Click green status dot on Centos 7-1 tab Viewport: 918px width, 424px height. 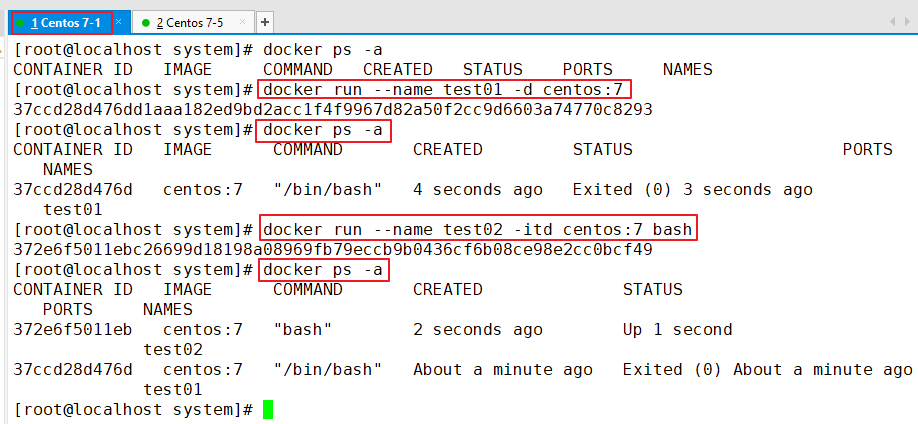click(20, 22)
